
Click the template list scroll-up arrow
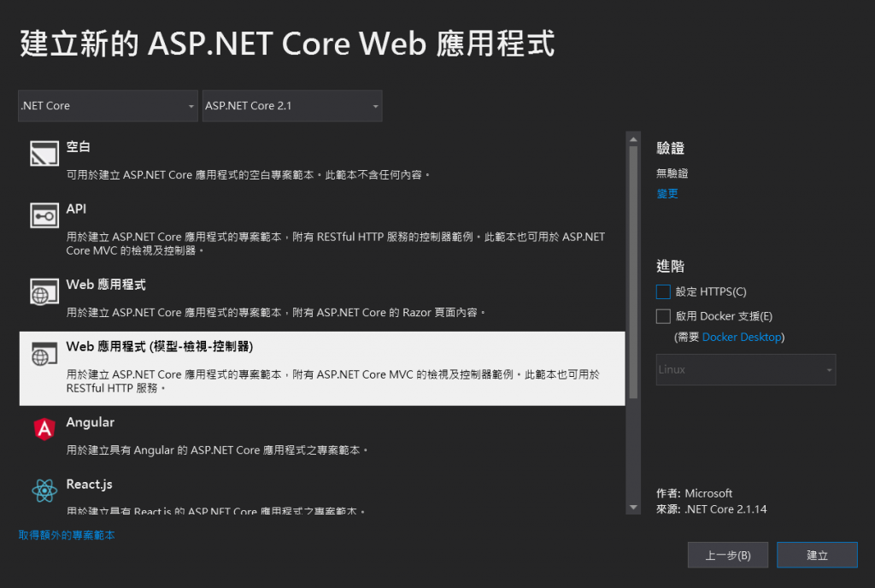[633, 139]
